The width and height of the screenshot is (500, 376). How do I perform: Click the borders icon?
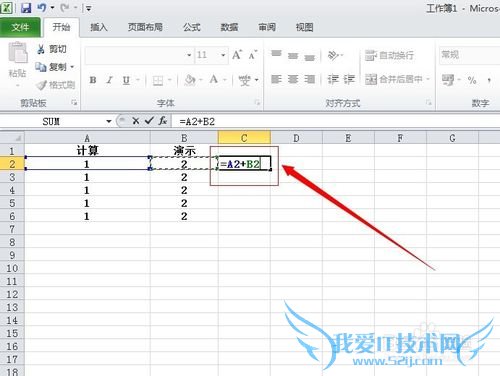[x=158, y=80]
